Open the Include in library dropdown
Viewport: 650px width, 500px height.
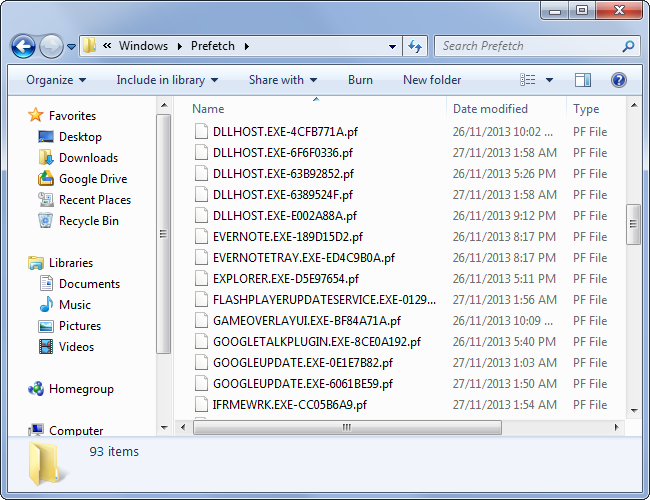[167, 80]
